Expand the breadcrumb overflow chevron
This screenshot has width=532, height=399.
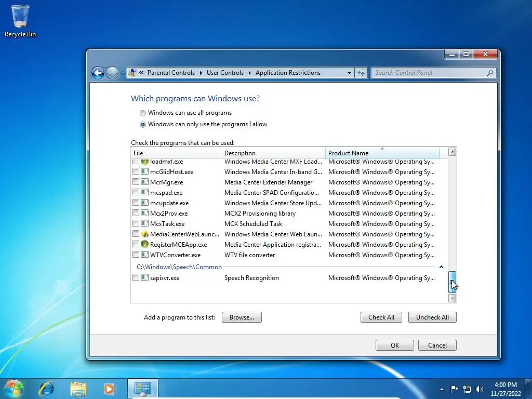pyautogui.click(x=141, y=73)
